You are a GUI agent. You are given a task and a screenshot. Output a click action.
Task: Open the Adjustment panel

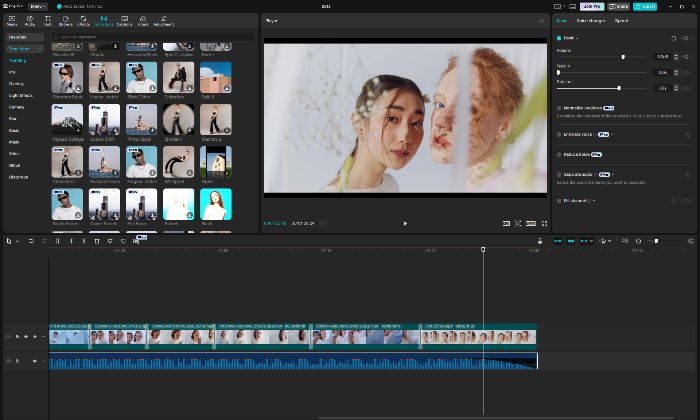163,21
